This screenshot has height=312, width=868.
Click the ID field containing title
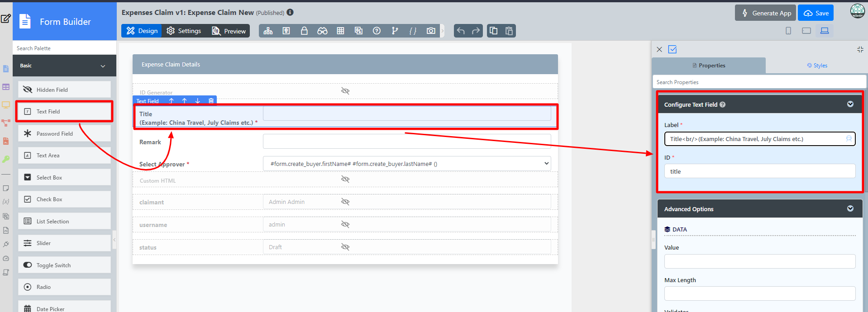coord(760,171)
